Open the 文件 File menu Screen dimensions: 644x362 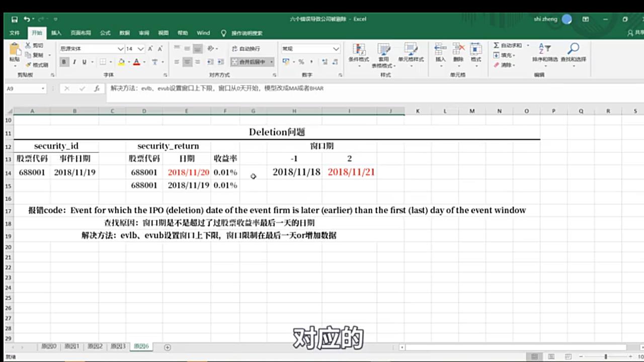(15, 33)
